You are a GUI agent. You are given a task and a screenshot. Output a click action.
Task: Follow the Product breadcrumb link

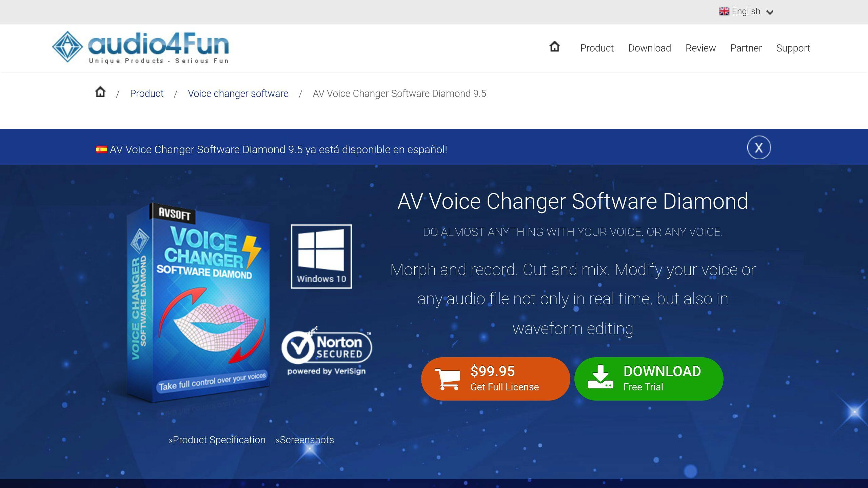pos(146,94)
